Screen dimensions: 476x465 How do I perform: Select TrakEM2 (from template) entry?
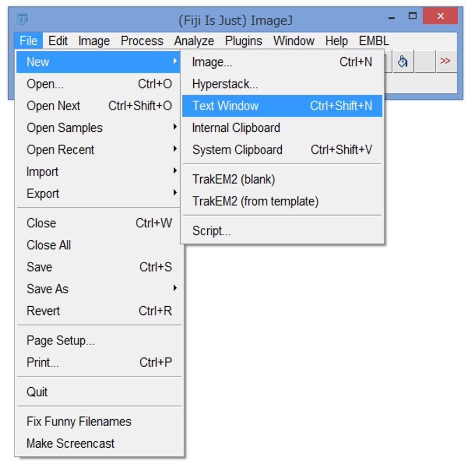(x=282, y=201)
